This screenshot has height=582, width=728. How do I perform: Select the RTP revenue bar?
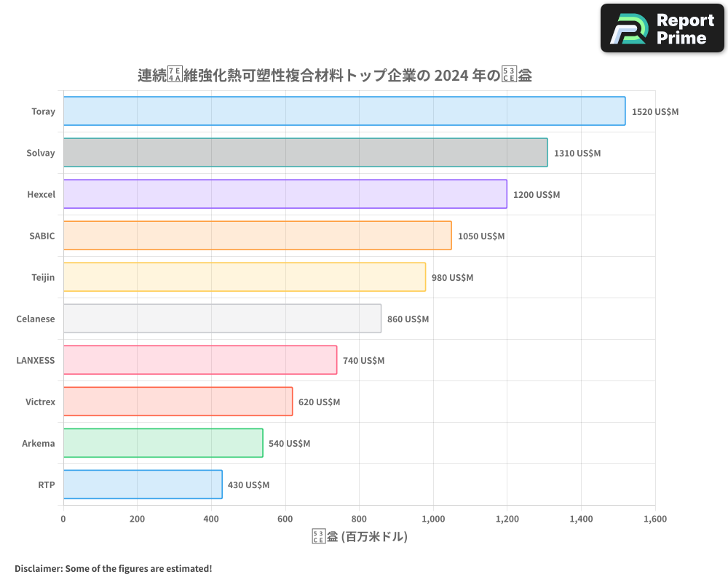click(x=143, y=485)
